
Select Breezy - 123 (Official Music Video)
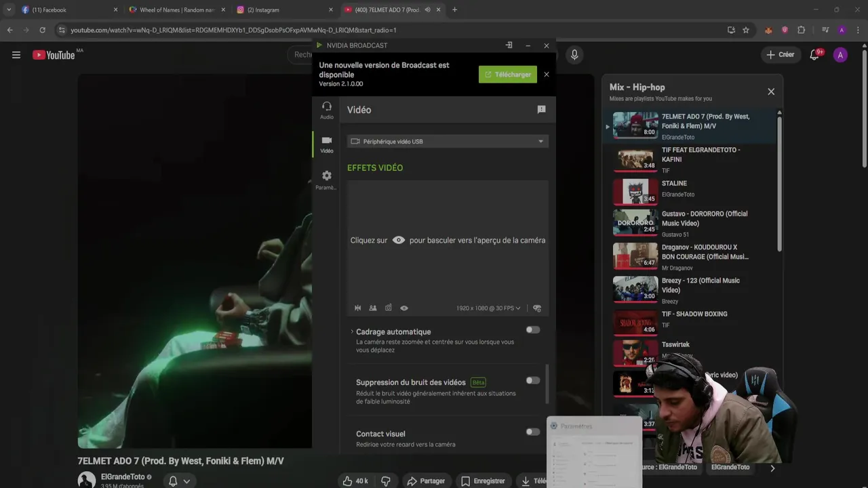pos(690,289)
